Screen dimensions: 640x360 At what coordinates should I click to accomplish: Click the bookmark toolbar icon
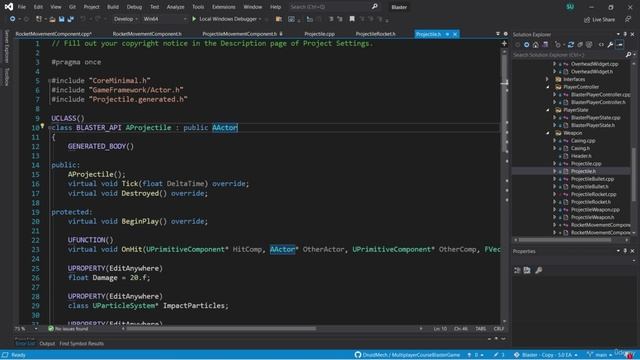point(352,19)
